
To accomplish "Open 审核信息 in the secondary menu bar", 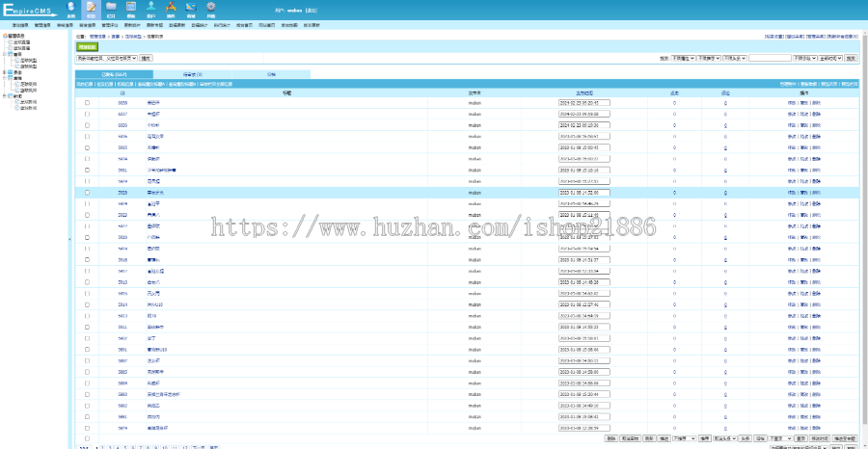I will point(65,25).
